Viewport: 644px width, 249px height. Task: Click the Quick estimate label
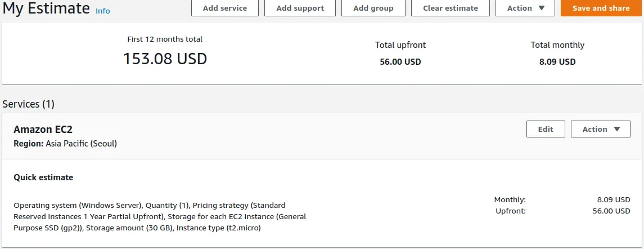[x=43, y=177]
